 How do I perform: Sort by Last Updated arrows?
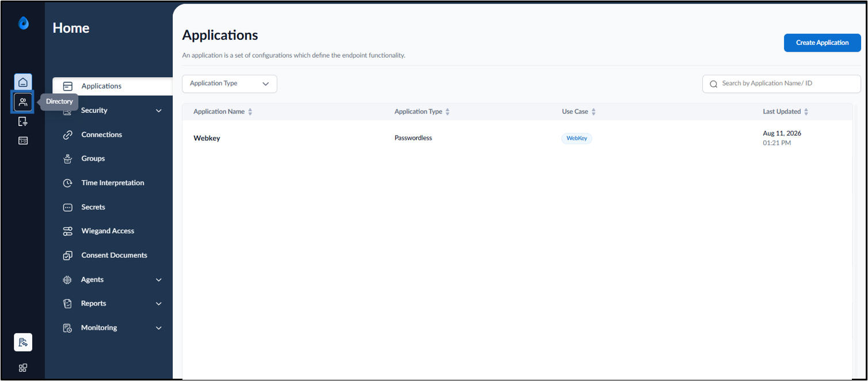806,112
